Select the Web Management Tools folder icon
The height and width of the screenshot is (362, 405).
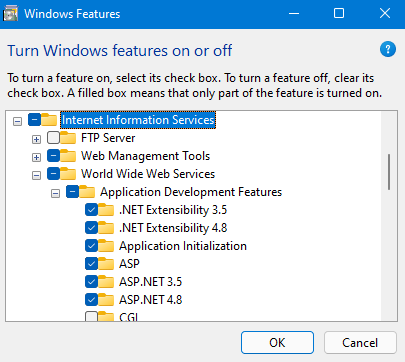click(x=68, y=156)
